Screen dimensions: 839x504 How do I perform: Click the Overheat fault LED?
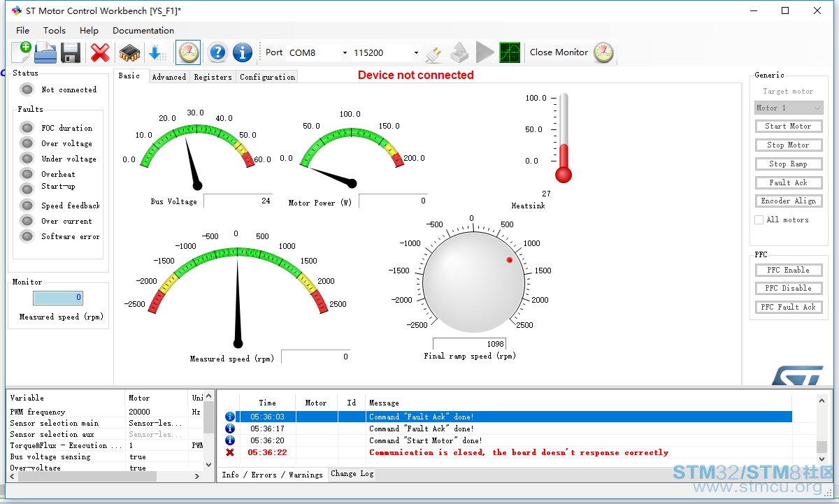[x=27, y=174]
